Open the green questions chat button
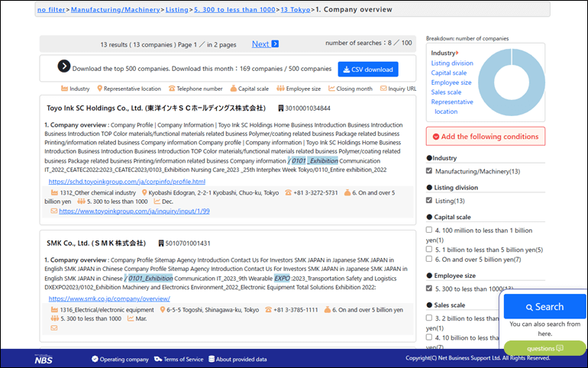 pos(544,348)
